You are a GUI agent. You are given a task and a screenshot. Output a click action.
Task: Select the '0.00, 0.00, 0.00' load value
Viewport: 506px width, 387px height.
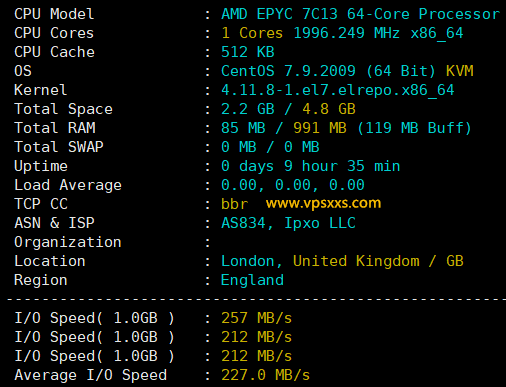pos(293,185)
